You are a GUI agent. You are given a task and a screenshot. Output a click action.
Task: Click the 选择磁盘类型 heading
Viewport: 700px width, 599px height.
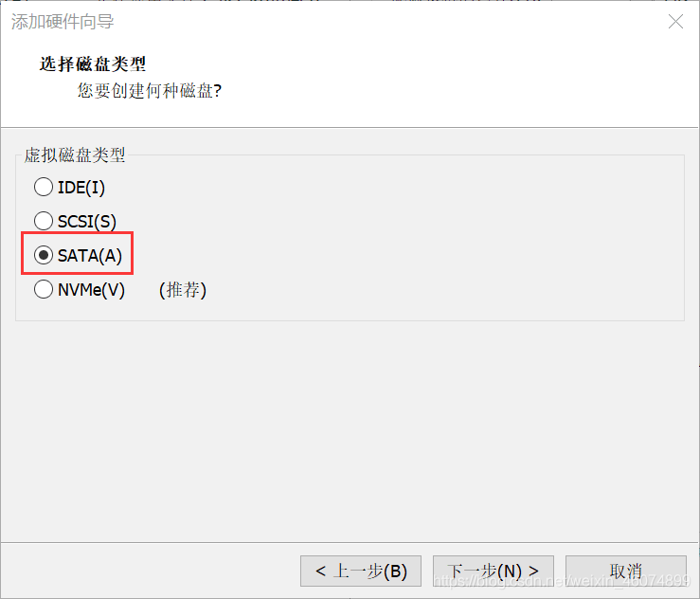(x=93, y=64)
